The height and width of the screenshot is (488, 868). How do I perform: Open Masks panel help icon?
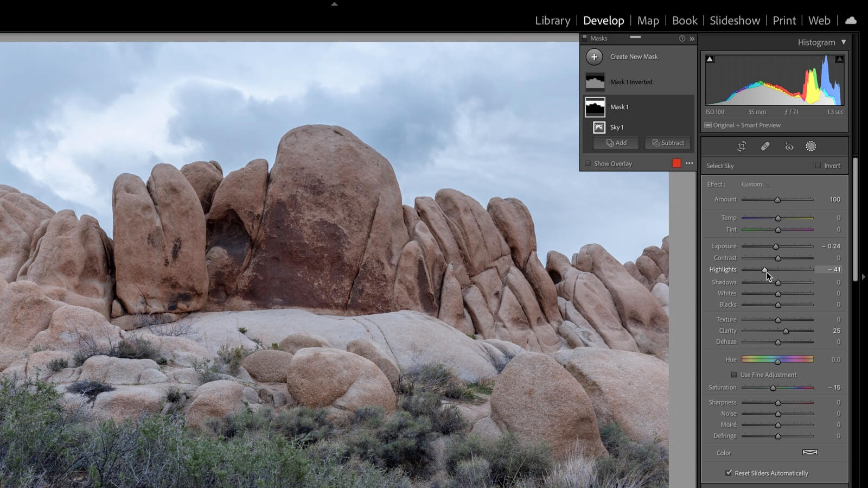682,39
